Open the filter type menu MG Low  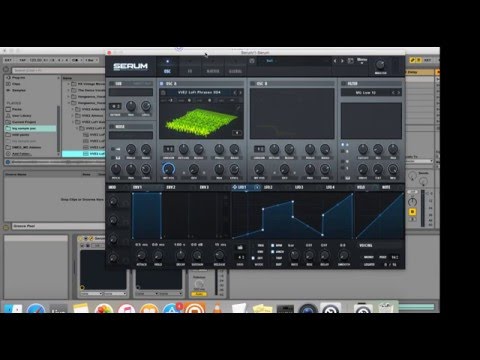point(366,92)
